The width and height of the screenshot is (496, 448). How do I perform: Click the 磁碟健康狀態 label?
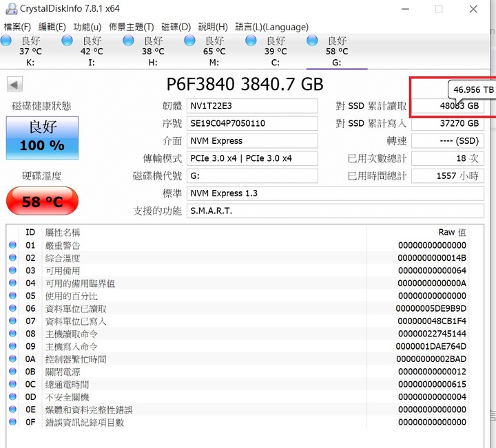(42, 106)
